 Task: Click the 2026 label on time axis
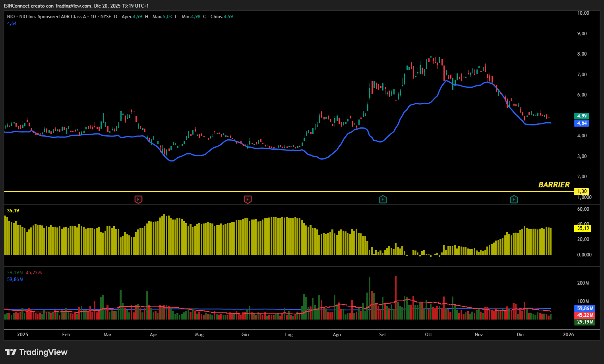[568, 335]
